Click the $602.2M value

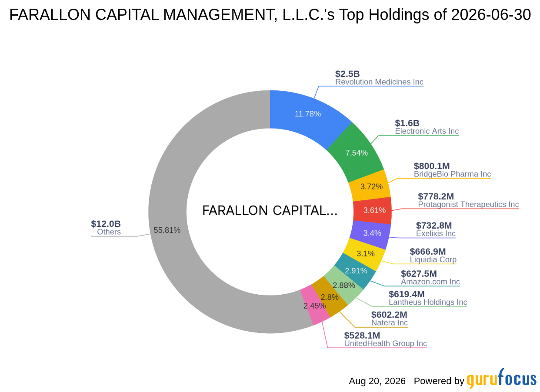389,315
